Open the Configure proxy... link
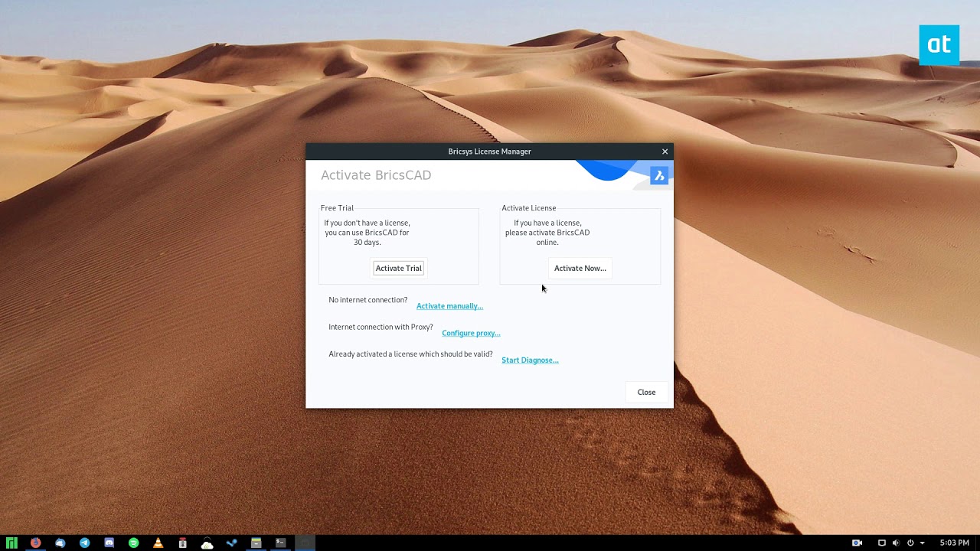The width and height of the screenshot is (980, 551). [471, 333]
